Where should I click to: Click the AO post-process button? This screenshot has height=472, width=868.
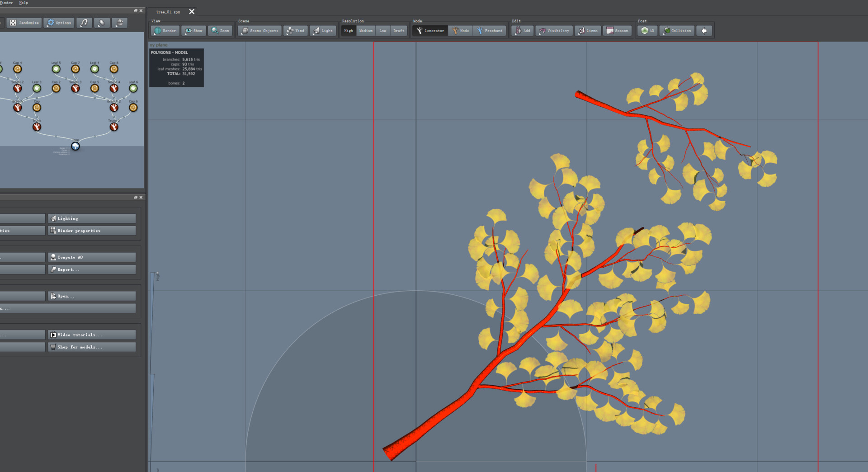click(647, 31)
